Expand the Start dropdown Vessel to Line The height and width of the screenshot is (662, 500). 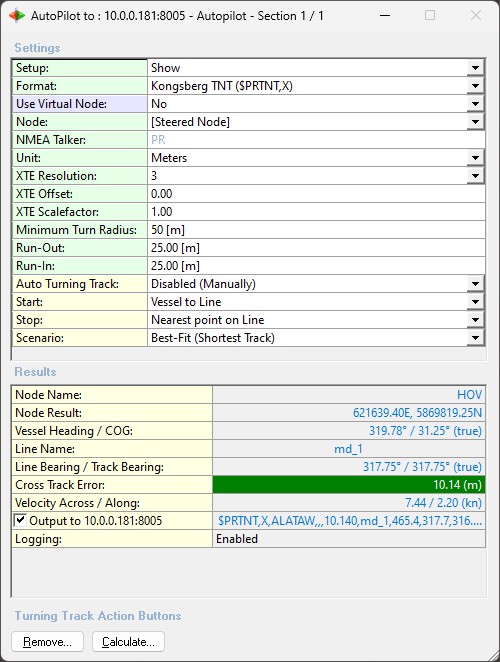point(476,302)
